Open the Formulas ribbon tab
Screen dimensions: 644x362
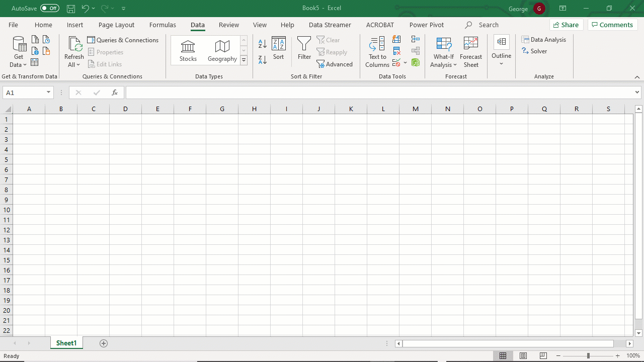[x=163, y=25]
